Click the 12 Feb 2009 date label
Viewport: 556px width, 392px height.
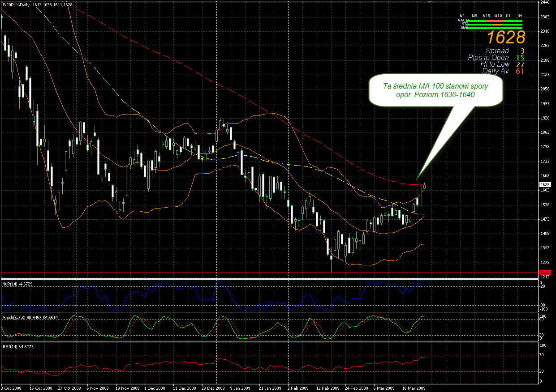328,388
